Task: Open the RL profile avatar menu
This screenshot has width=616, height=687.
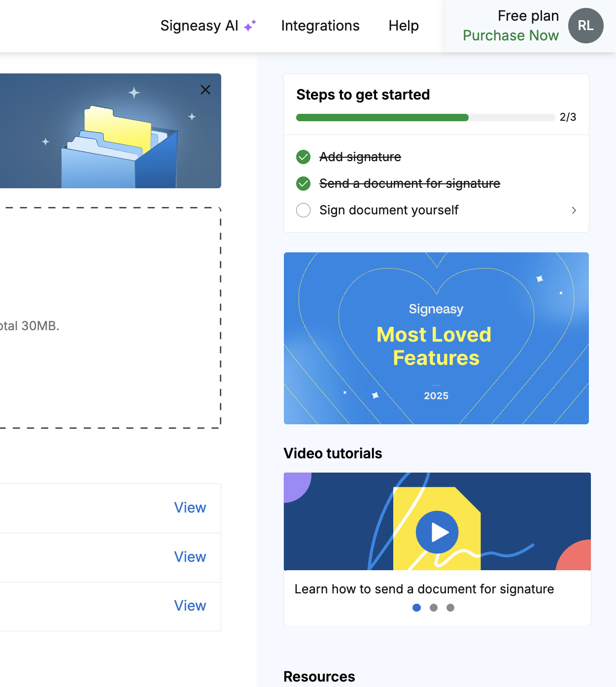Action: tap(585, 26)
